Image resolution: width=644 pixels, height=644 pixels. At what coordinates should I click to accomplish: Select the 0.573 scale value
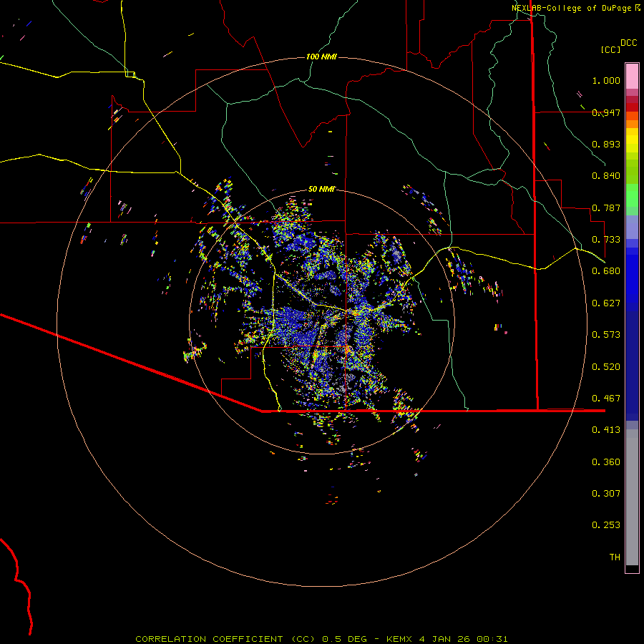(x=606, y=335)
